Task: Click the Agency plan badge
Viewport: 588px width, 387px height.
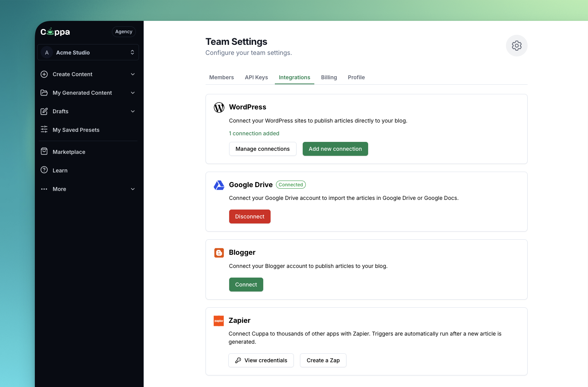Action: coord(123,32)
